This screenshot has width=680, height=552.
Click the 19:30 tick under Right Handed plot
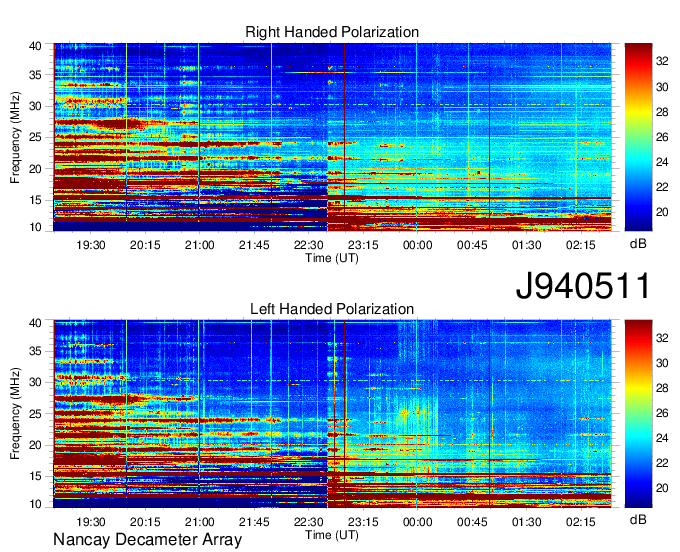point(91,245)
